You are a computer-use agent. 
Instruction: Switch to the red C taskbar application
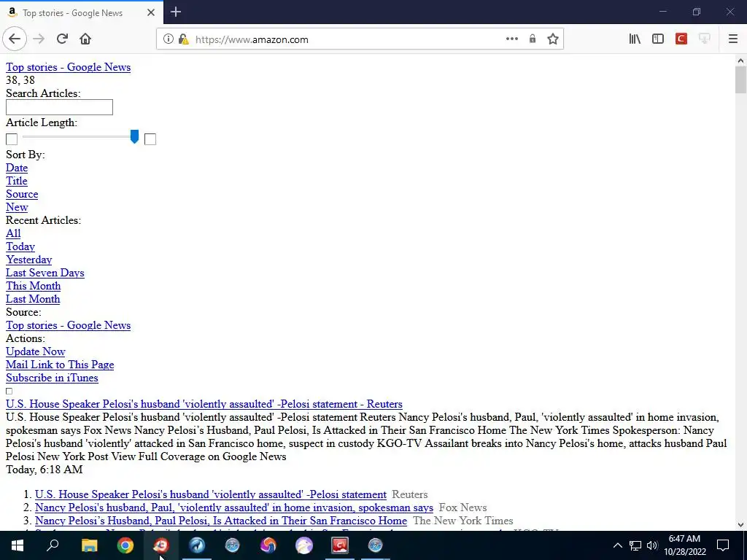pyautogui.click(x=340, y=545)
